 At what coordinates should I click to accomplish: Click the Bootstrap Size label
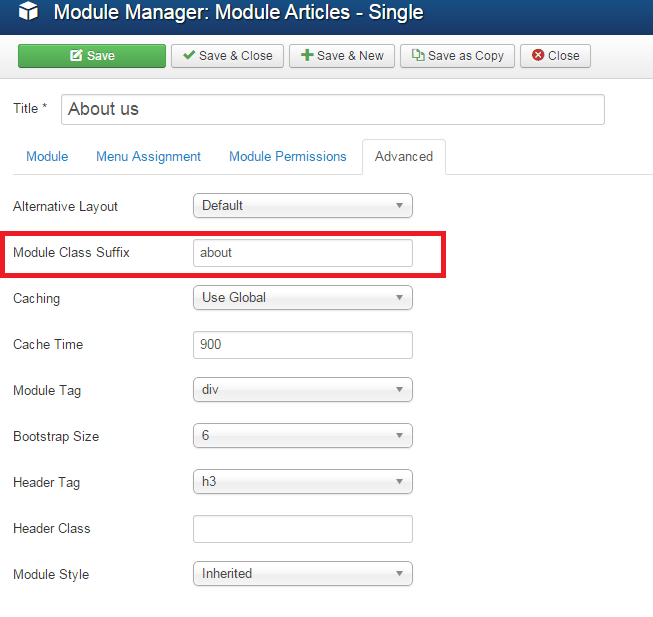56,437
